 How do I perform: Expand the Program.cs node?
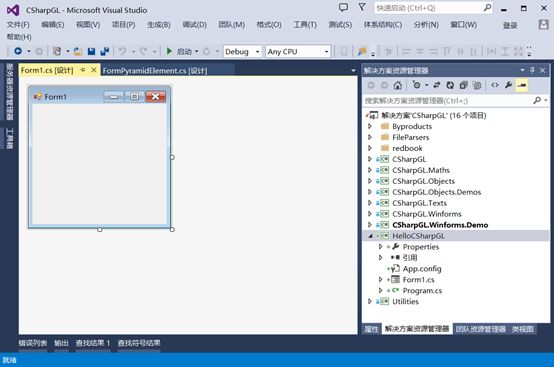380,290
